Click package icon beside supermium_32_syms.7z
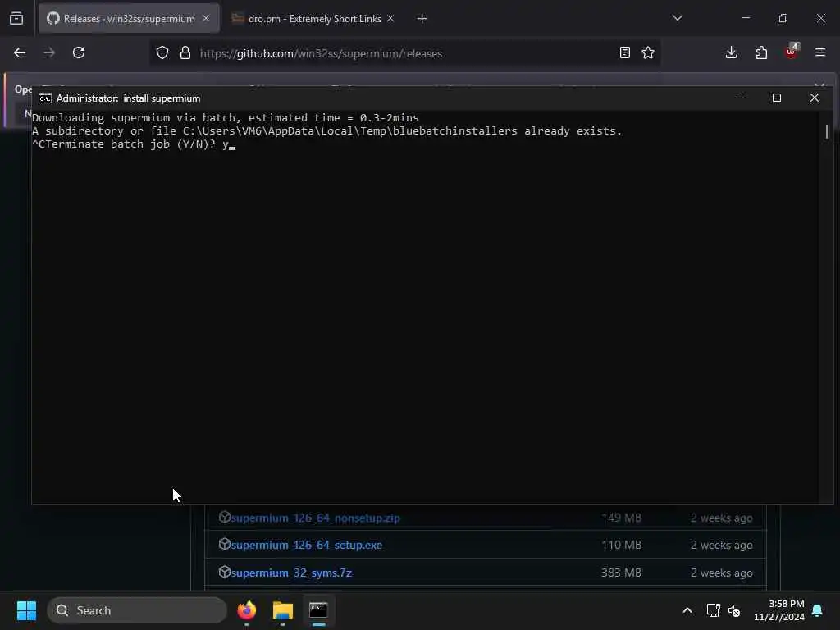 [x=225, y=572]
